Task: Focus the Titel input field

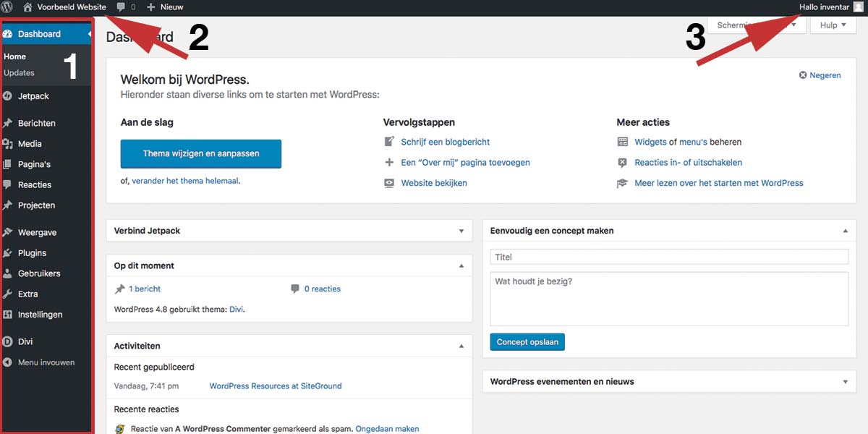Action: [x=669, y=257]
